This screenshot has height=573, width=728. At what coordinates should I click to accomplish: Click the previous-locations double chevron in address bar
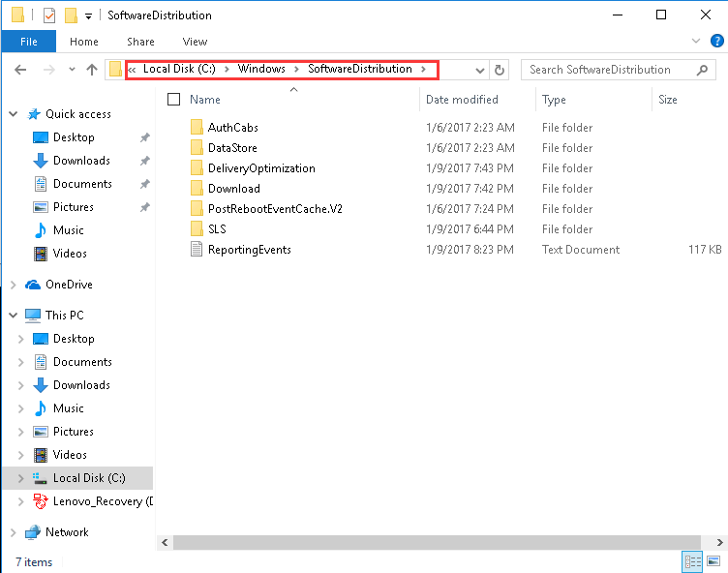click(x=132, y=70)
